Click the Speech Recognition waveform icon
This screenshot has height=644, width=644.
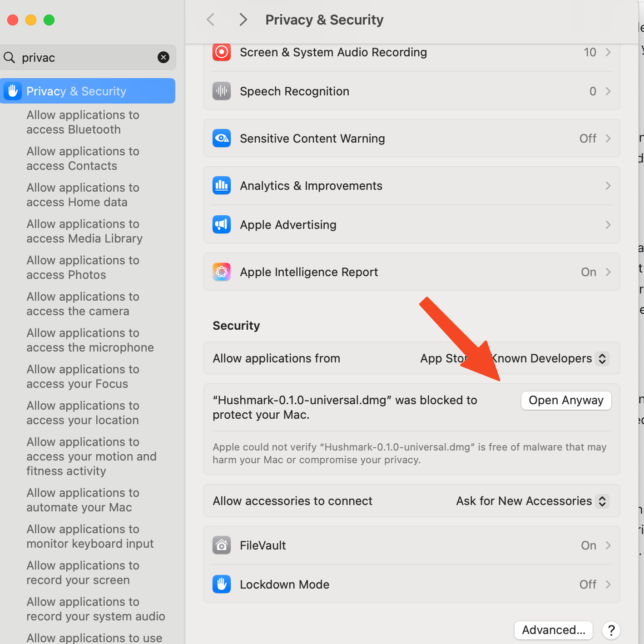(222, 91)
